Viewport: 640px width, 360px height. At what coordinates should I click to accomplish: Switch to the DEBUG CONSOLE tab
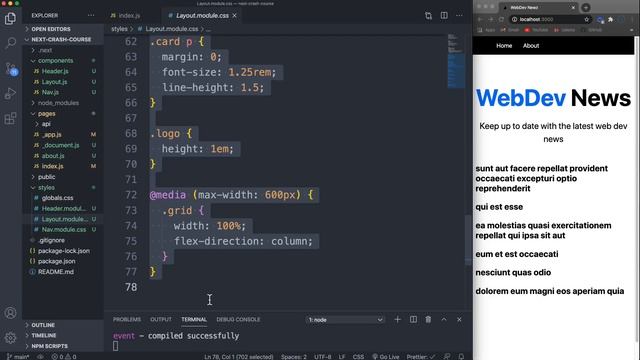click(x=238, y=320)
